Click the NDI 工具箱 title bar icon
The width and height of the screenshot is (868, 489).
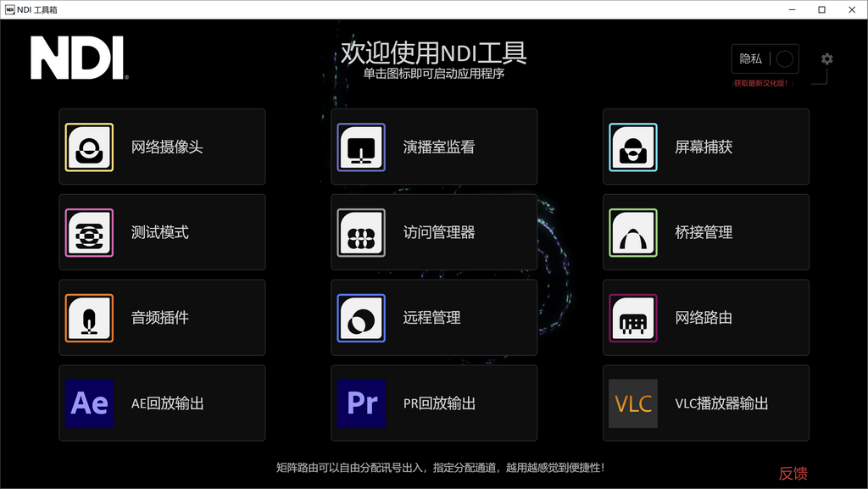click(x=9, y=9)
